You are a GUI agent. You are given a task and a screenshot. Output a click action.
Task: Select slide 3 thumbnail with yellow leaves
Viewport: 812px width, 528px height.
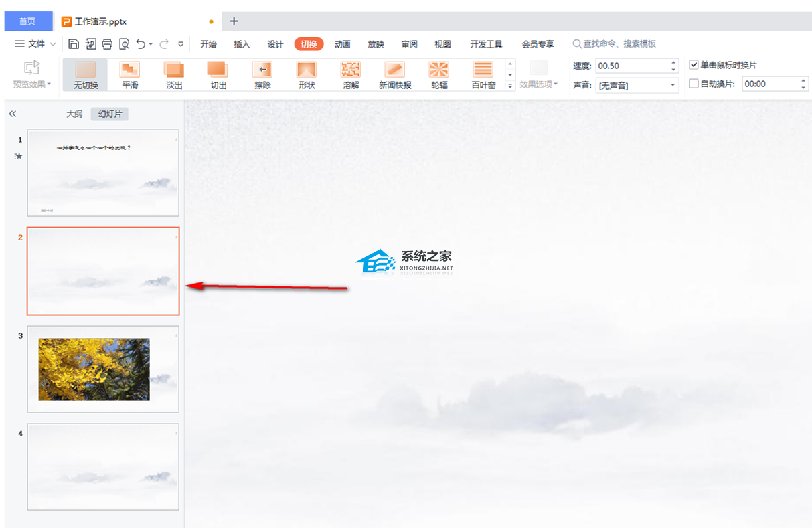tap(103, 369)
